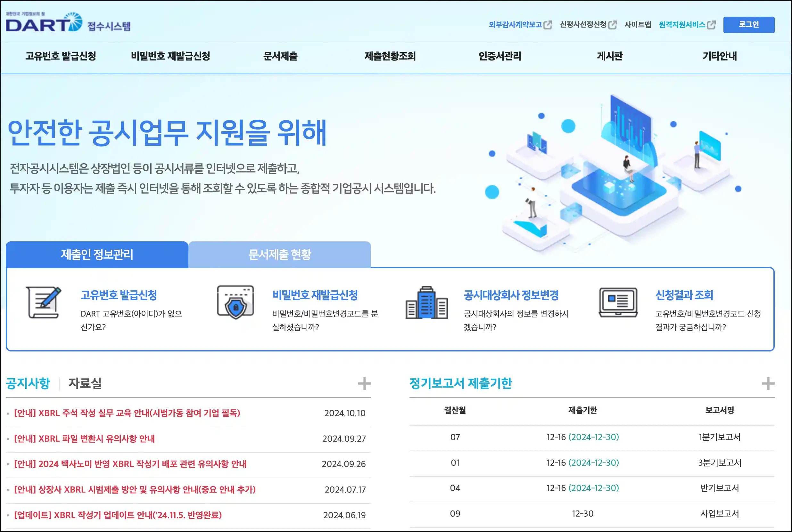
Task: Open notice 상장사 XBRL 시범제출 방안 및 유의사항
Action: pyautogui.click(x=135, y=490)
